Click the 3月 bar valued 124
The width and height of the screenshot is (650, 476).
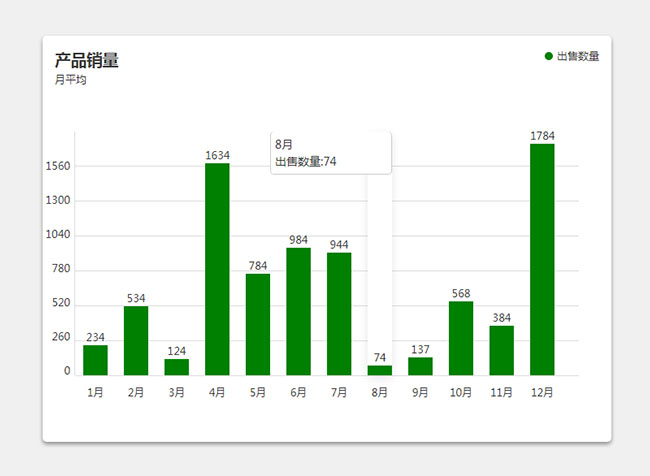tap(177, 367)
